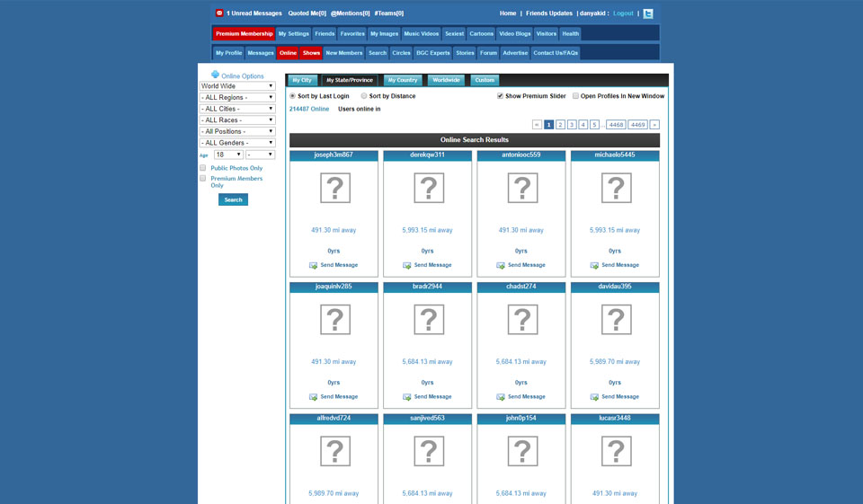Expand the ALL Races dropdown

[x=237, y=120]
